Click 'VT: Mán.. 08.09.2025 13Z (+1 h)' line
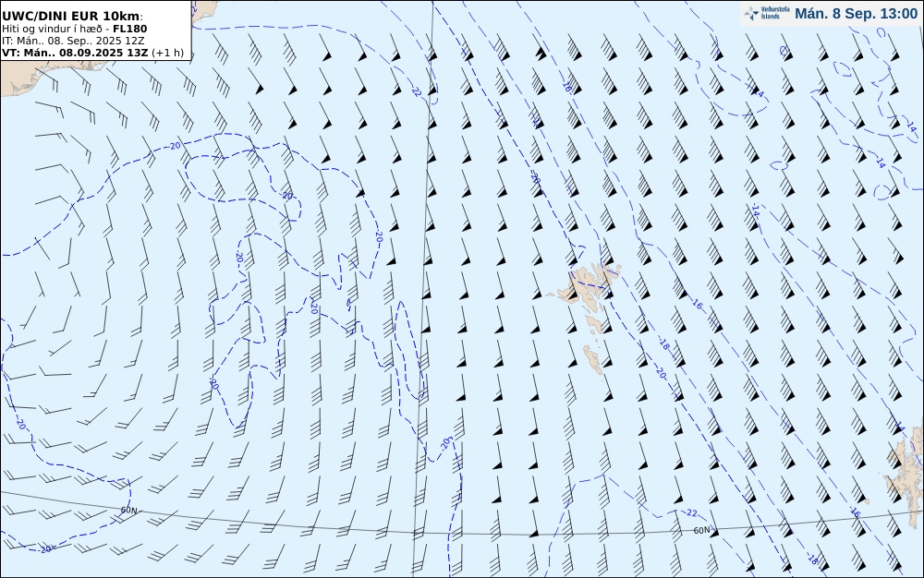This screenshot has height=578, width=924. click(92, 53)
